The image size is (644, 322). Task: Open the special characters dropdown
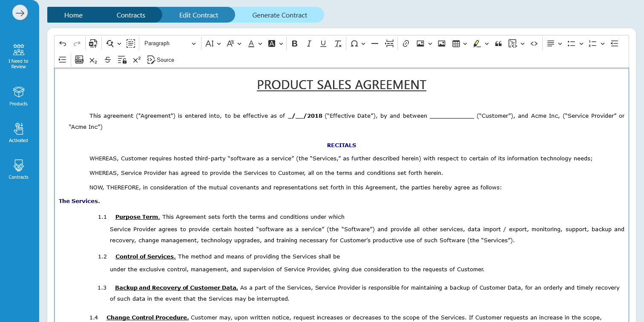click(x=358, y=44)
